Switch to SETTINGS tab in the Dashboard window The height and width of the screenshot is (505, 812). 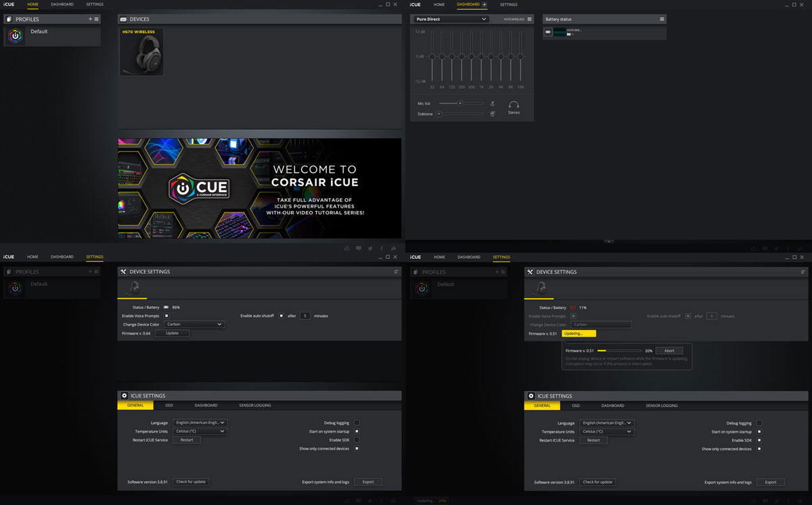(508, 4)
